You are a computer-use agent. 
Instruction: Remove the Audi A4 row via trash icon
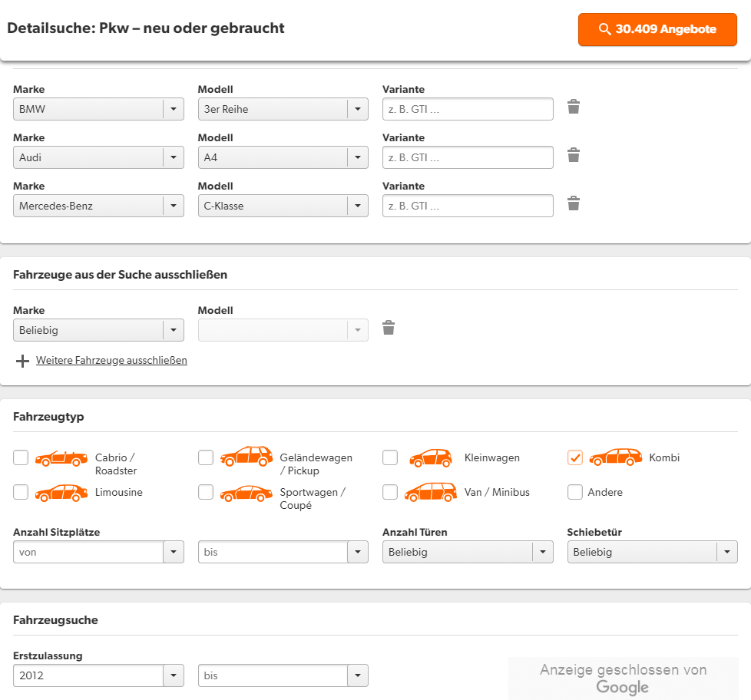tap(574, 155)
